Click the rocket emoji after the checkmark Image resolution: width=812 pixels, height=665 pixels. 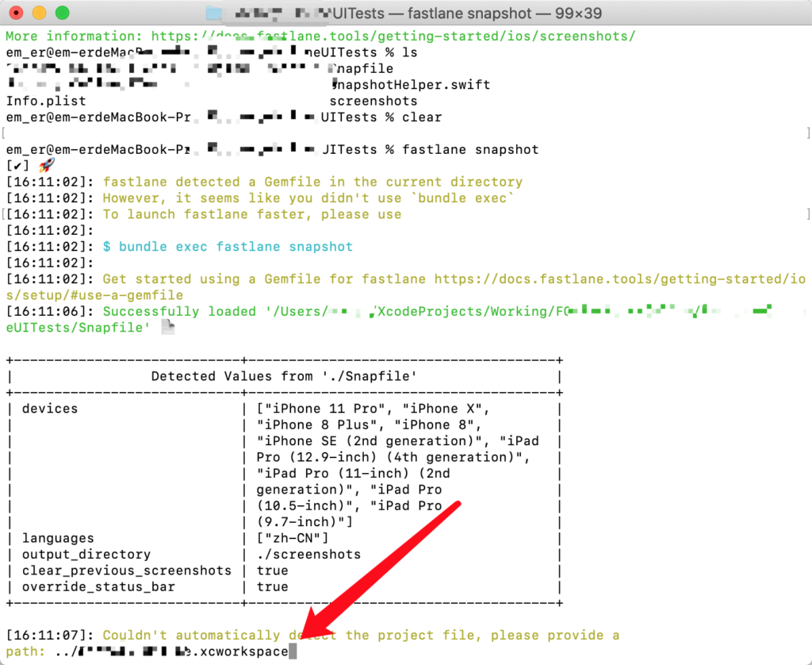tap(47, 165)
